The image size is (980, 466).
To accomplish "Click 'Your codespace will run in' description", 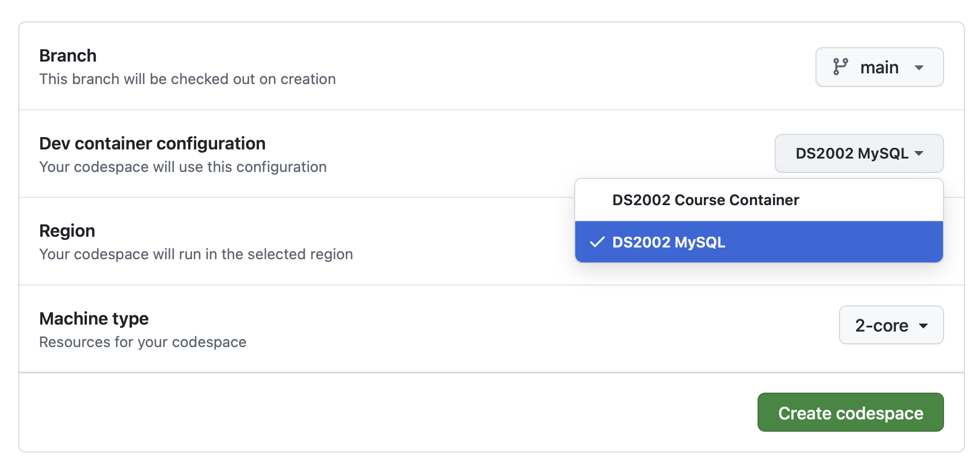I will pos(196,254).
